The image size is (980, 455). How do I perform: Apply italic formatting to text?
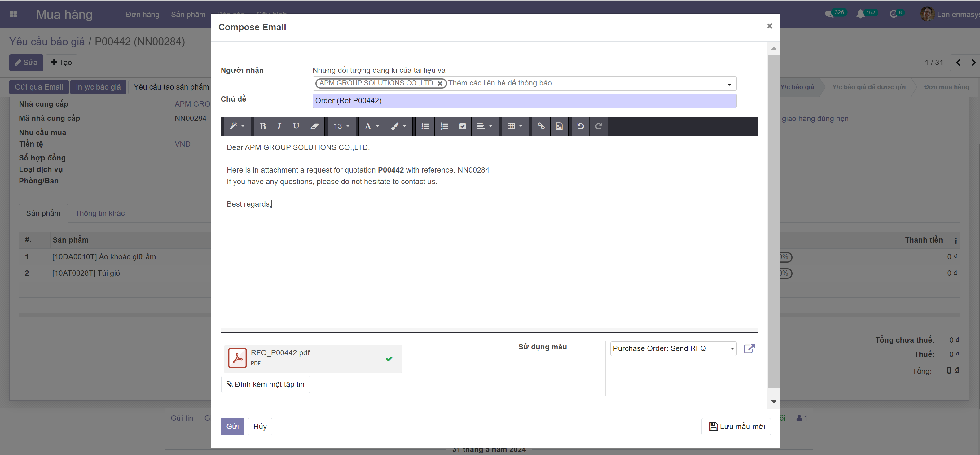point(279,126)
